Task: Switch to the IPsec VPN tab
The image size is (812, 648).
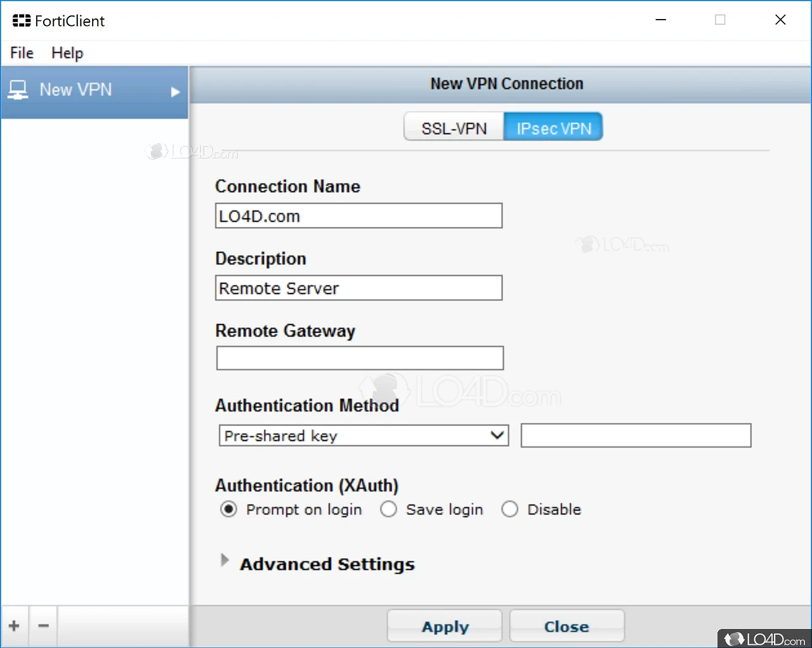Action: (x=554, y=127)
